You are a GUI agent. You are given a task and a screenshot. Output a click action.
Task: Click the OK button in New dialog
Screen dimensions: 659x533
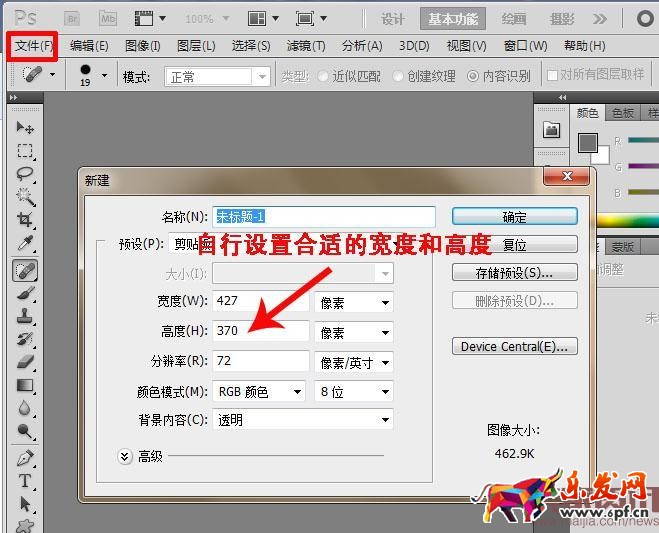click(x=515, y=217)
